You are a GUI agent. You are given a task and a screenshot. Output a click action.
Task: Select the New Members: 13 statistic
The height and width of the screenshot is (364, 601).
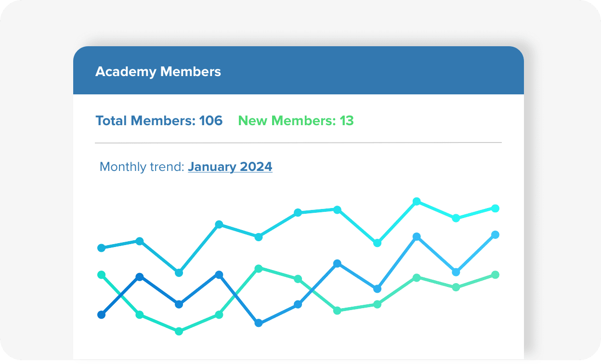[x=296, y=120]
